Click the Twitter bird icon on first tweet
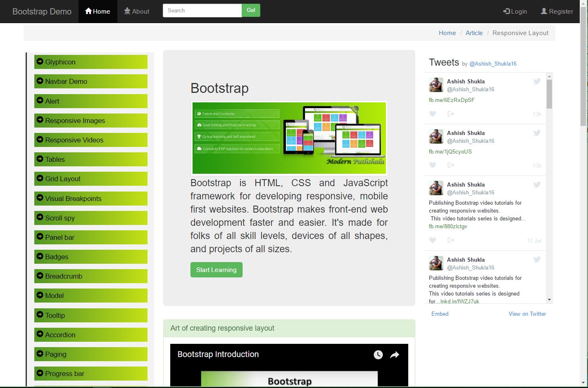The height and width of the screenshot is (388, 588). [x=537, y=81]
